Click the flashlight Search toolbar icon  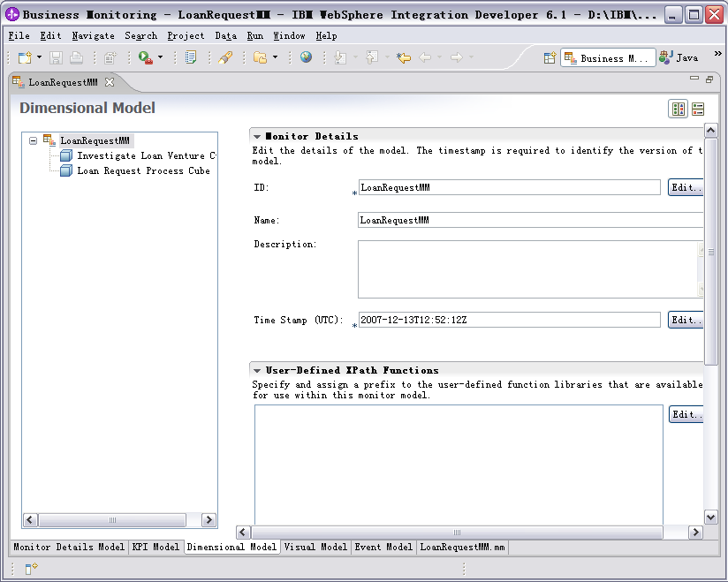coord(225,57)
